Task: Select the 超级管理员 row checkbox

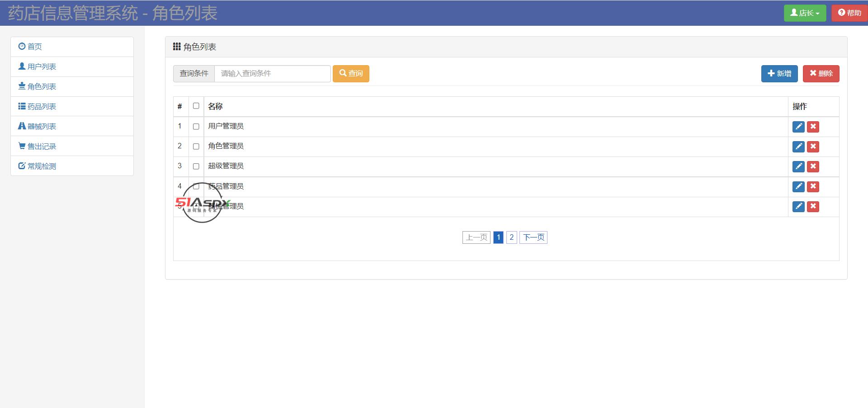Action: coord(196,166)
